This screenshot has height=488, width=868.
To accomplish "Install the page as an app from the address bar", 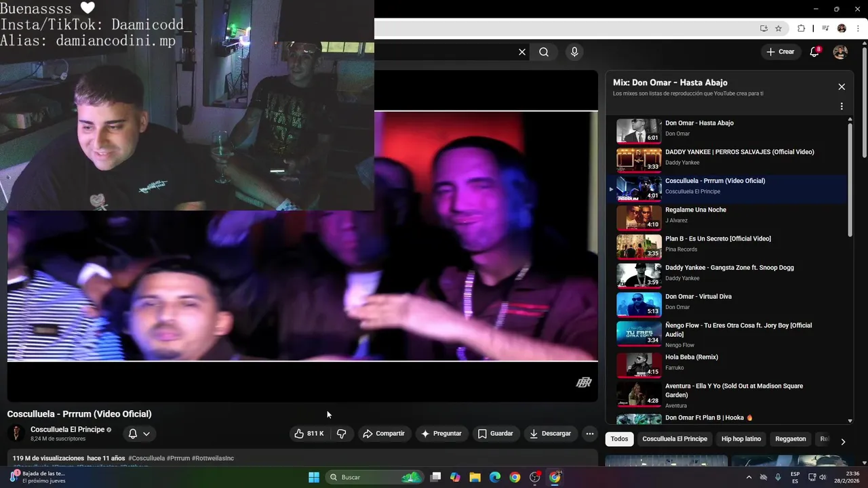I will click(764, 28).
